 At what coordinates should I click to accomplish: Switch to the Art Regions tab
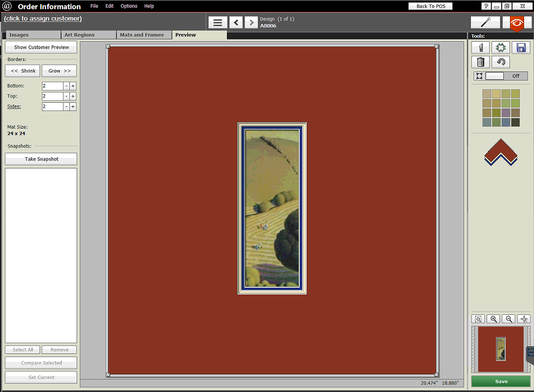[89, 35]
